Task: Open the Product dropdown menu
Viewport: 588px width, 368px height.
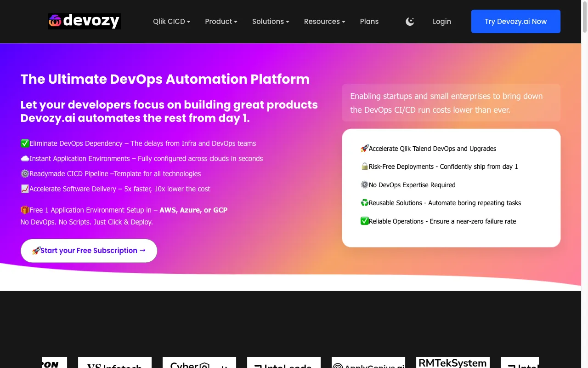Action: pos(221,21)
